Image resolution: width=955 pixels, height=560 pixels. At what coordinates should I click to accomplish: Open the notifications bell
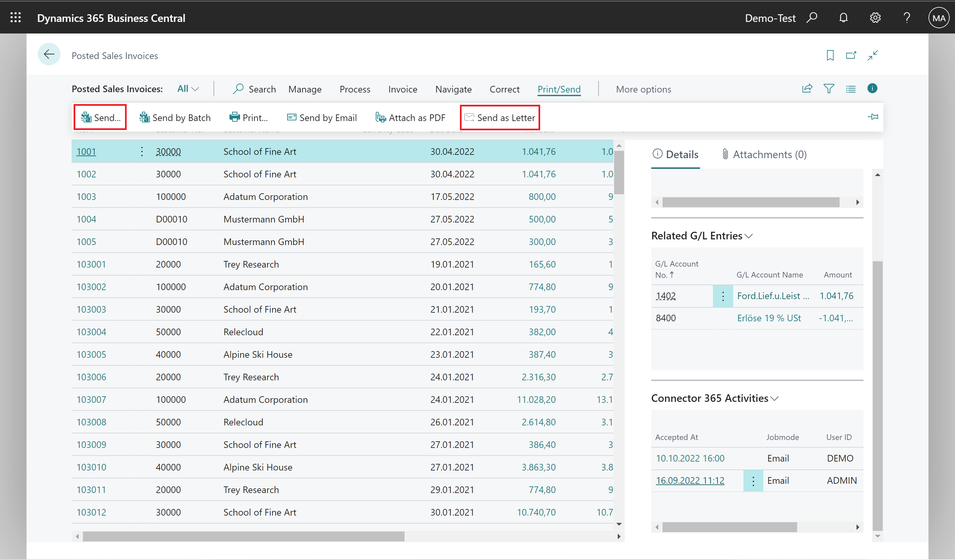(x=843, y=18)
